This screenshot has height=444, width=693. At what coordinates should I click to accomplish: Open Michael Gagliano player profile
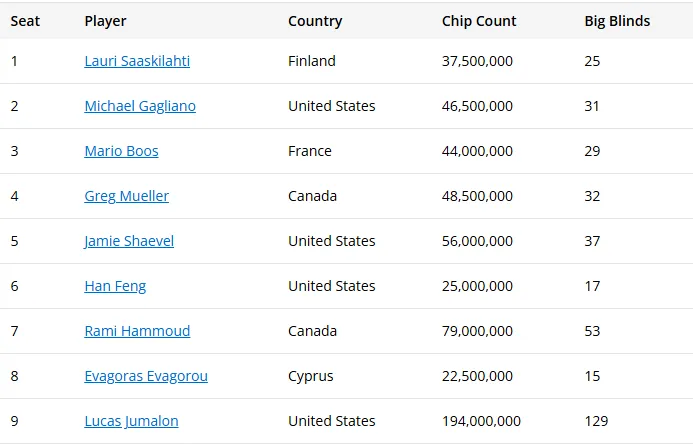click(140, 106)
